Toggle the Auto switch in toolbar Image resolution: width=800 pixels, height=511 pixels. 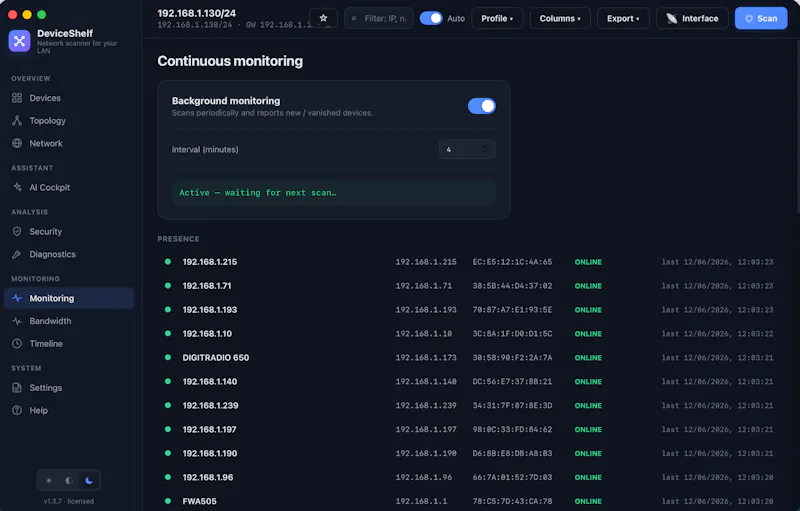pos(431,18)
